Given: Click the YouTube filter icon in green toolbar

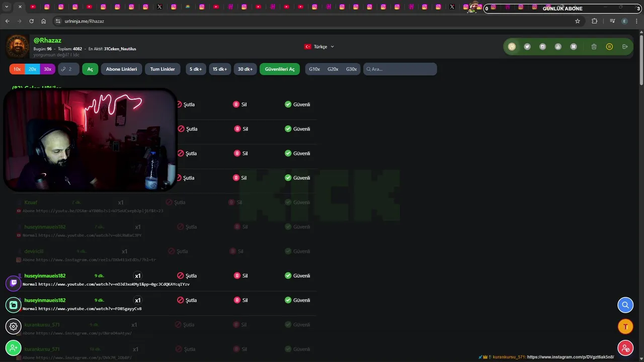Looking at the screenshot, I should [x=558, y=47].
